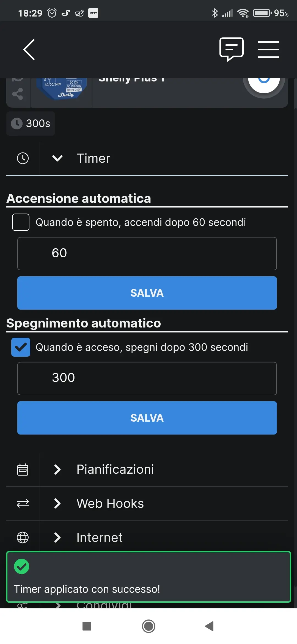Enable the auto-on checkbox for 60 seconds
The image size is (297, 644).
tap(21, 222)
